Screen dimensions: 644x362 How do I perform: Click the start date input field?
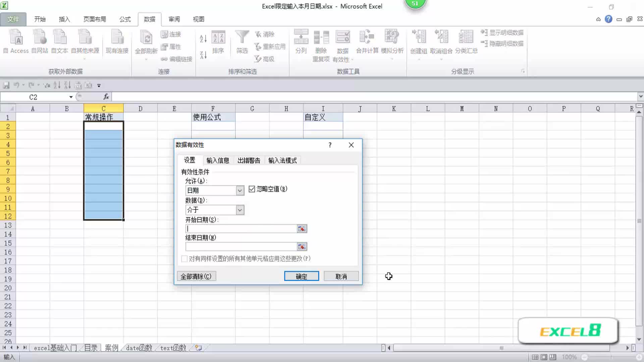241,229
